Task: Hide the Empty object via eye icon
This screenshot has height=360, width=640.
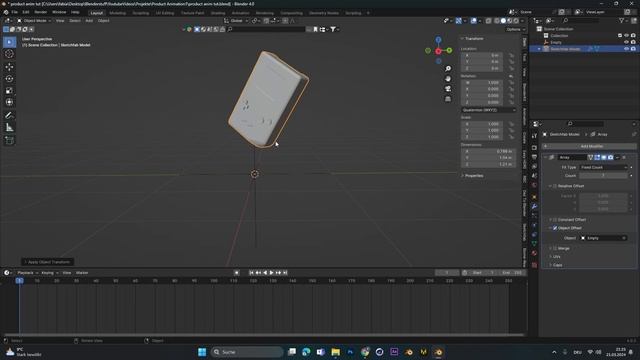Action: (626, 42)
